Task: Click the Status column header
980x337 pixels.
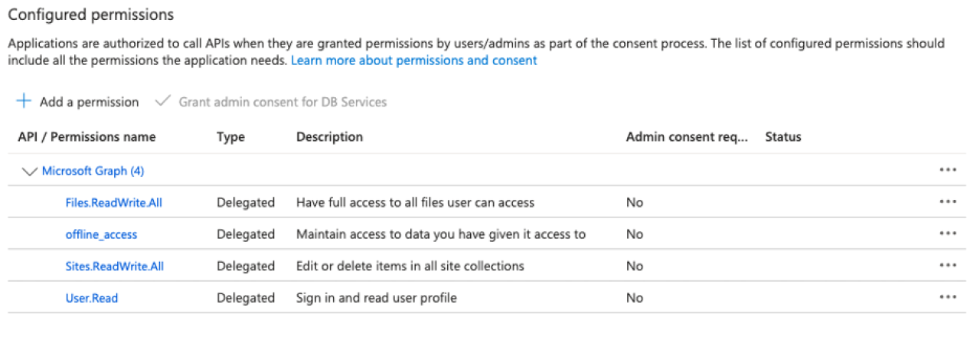Action: coord(783,137)
